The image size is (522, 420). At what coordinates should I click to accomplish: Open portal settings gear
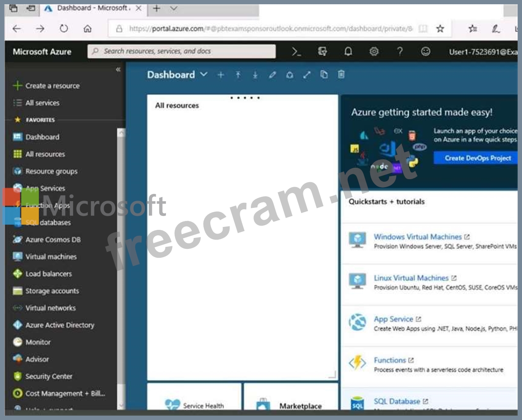click(x=374, y=52)
